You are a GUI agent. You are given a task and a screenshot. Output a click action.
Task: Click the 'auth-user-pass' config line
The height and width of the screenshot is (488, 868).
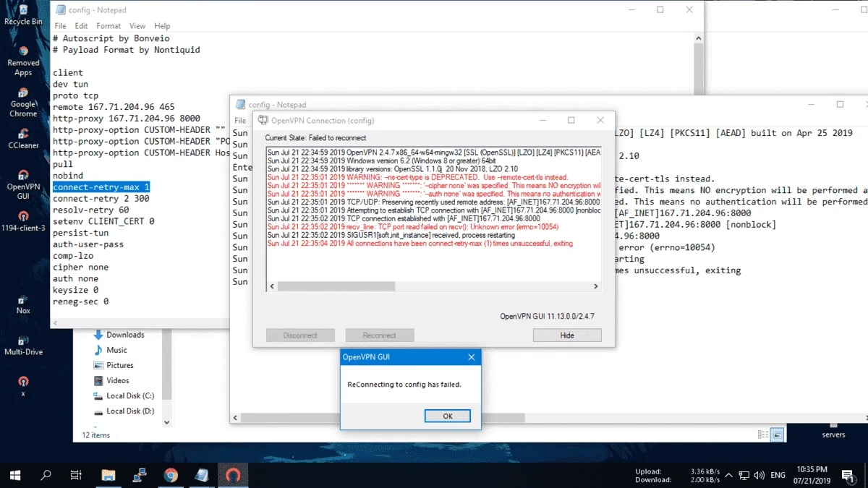(88, 244)
